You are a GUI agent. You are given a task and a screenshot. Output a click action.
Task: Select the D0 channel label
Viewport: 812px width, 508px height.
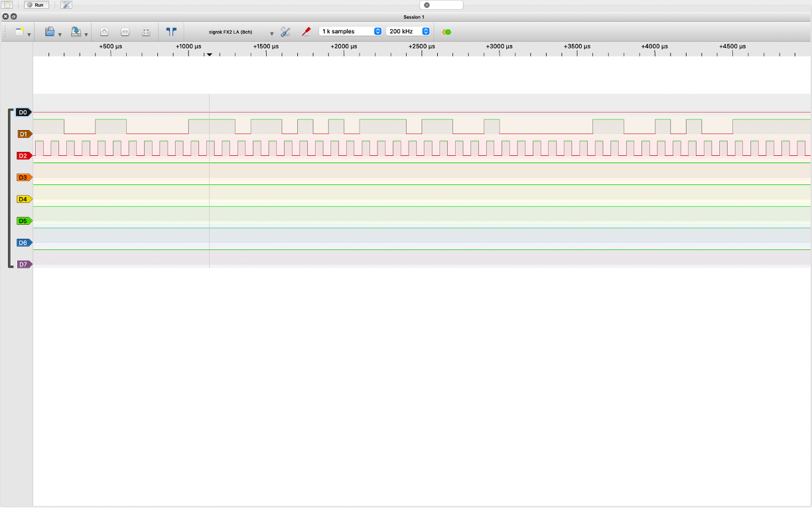pos(23,112)
